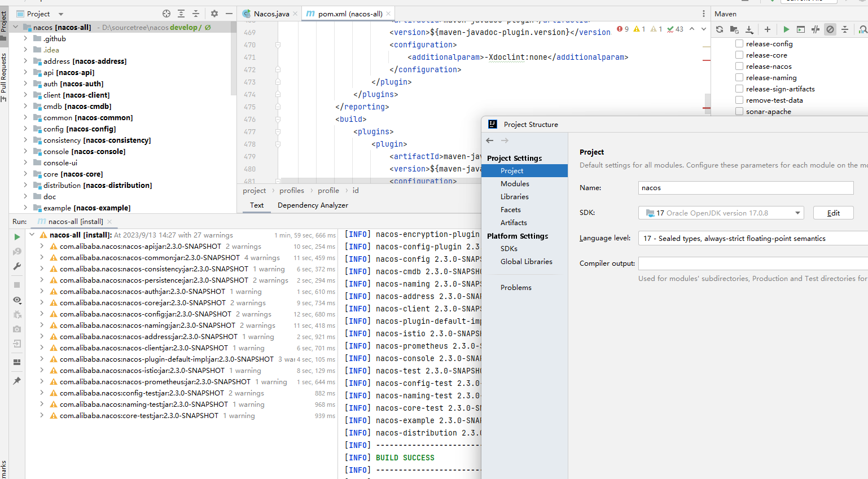The height and width of the screenshot is (479, 868).
Task: Select the Dependency Analyzer tab
Action: point(313,205)
